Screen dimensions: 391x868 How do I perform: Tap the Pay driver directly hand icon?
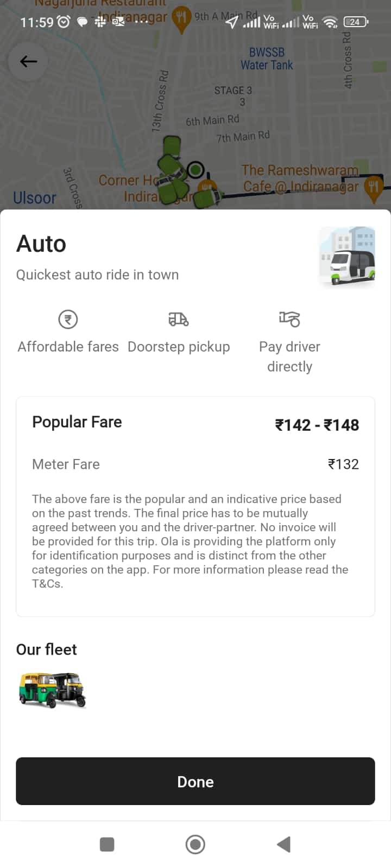pos(289,319)
